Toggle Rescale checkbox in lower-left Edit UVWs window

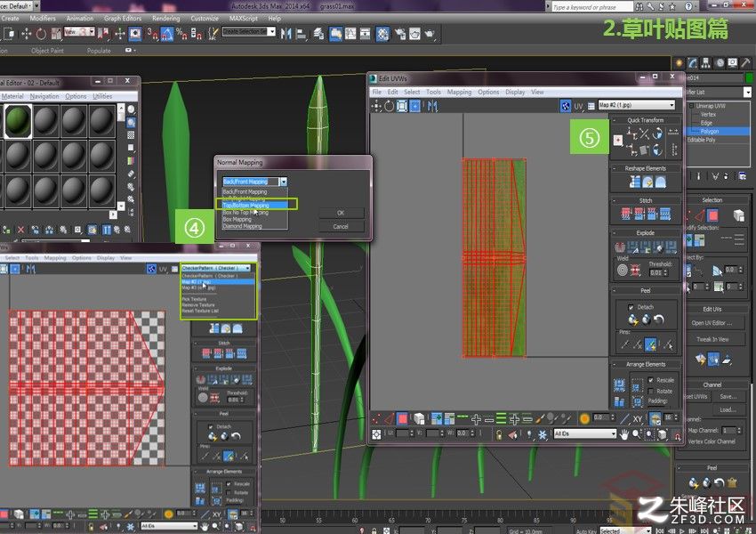[229, 484]
